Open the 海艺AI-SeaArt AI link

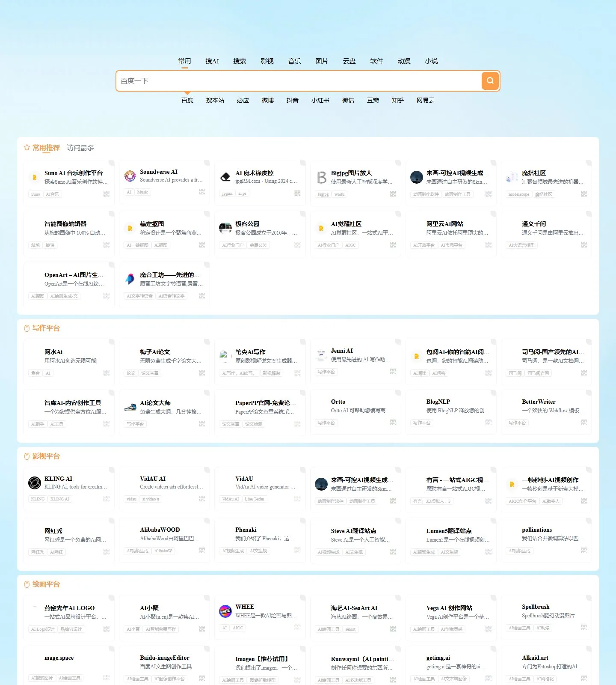pyautogui.click(x=354, y=608)
